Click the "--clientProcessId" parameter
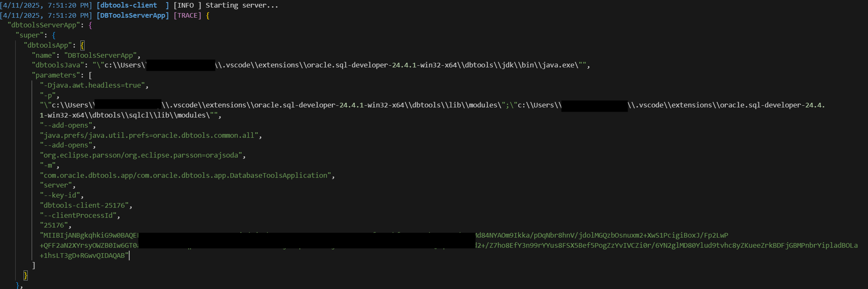The image size is (868, 289). click(80, 216)
